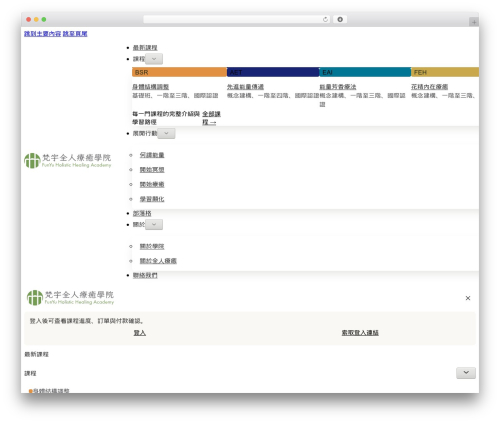Viewport: 500px width, 423px height.
Task: Toggle the 課程 chevron in mobile menu
Action: [x=466, y=373]
